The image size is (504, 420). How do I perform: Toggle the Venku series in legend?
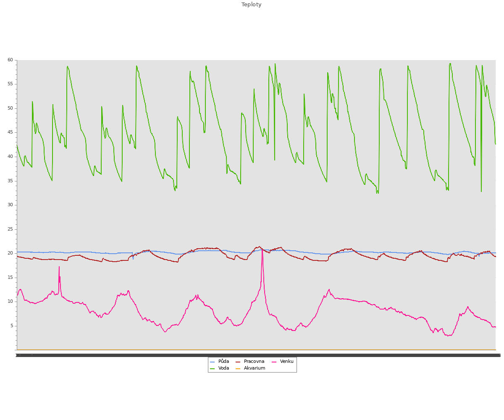click(283, 361)
